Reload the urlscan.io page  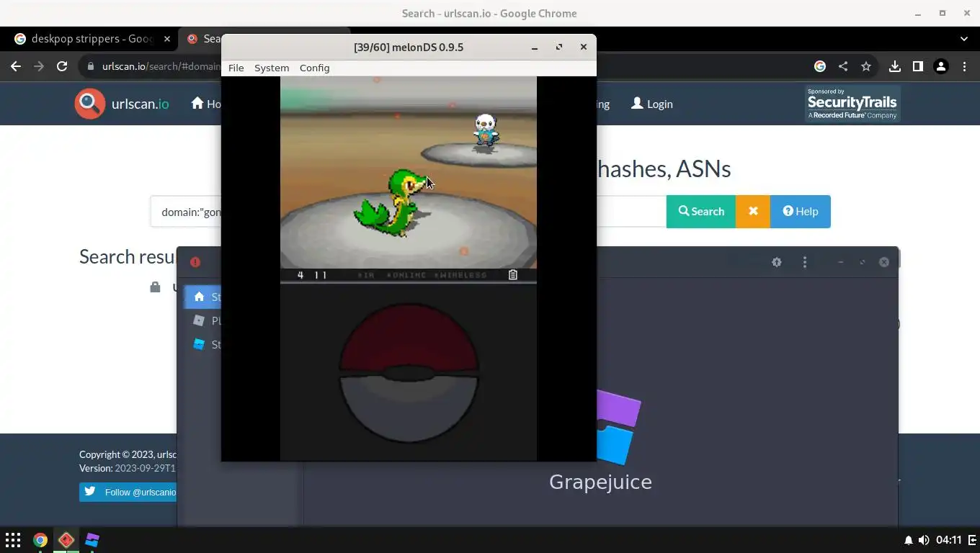tap(62, 66)
